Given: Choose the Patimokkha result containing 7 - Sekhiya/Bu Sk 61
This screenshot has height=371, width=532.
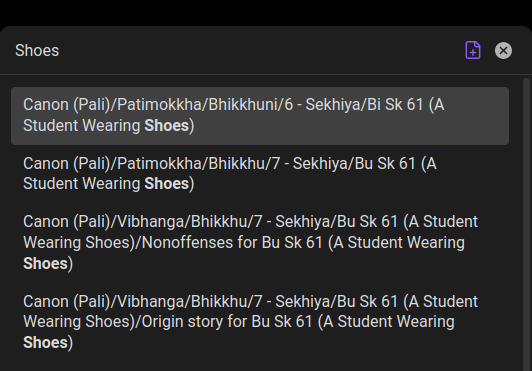Looking at the screenshot, I should click(260, 174).
